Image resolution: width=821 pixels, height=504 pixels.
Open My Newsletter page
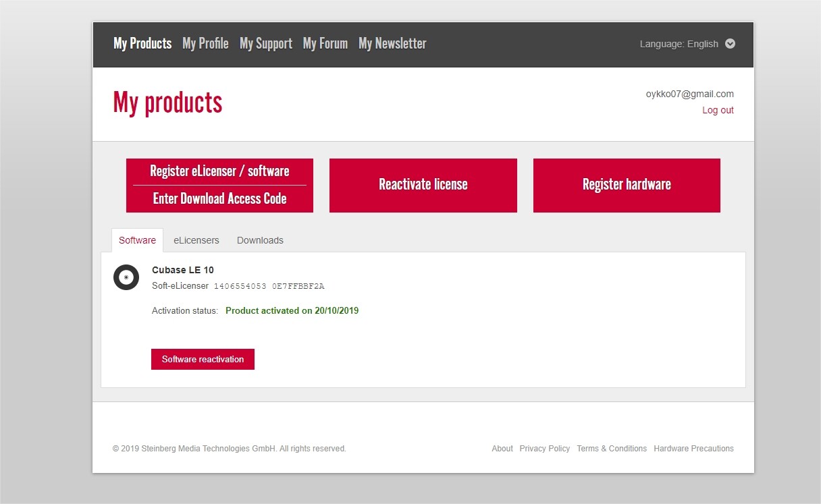coord(392,44)
